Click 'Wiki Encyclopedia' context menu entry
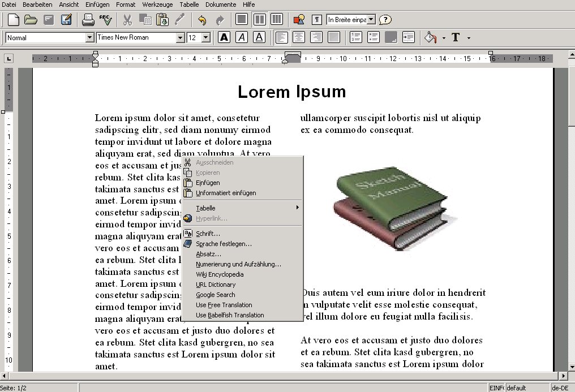The height and width of the screenshot is (392, 575). (x=220, y=274)
